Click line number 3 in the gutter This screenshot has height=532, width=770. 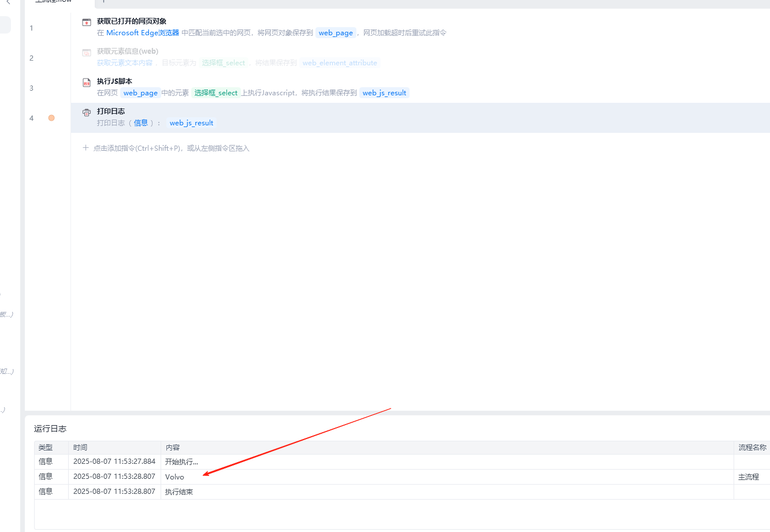click(x=31, y=88)
